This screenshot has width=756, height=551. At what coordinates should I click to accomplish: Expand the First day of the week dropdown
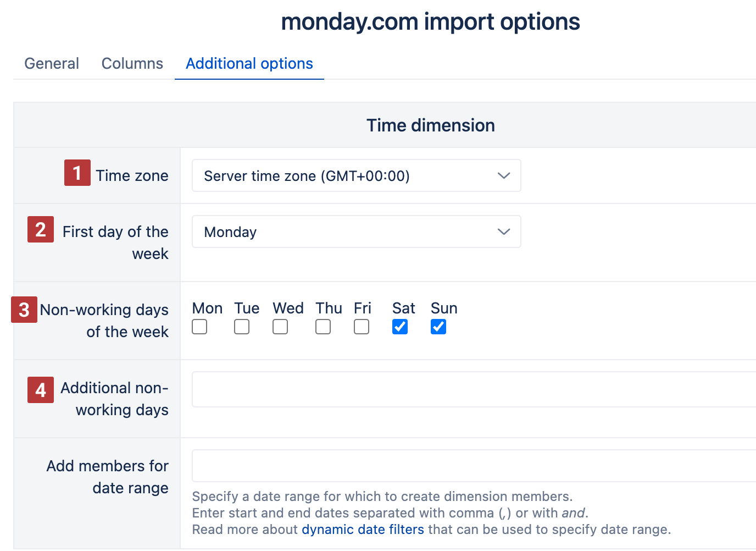[x=356, y=232]
